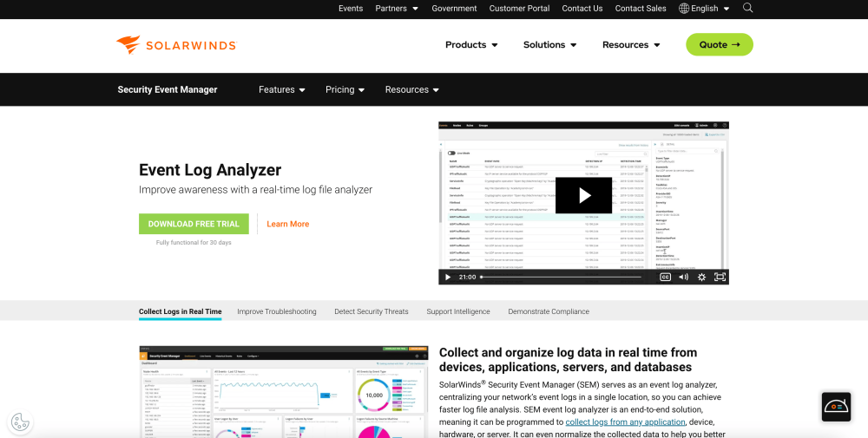The height and width of the screenshot is (438, 868).
Task: Open Security Event Manager Resources dropdown
Action: click(411, 89)
